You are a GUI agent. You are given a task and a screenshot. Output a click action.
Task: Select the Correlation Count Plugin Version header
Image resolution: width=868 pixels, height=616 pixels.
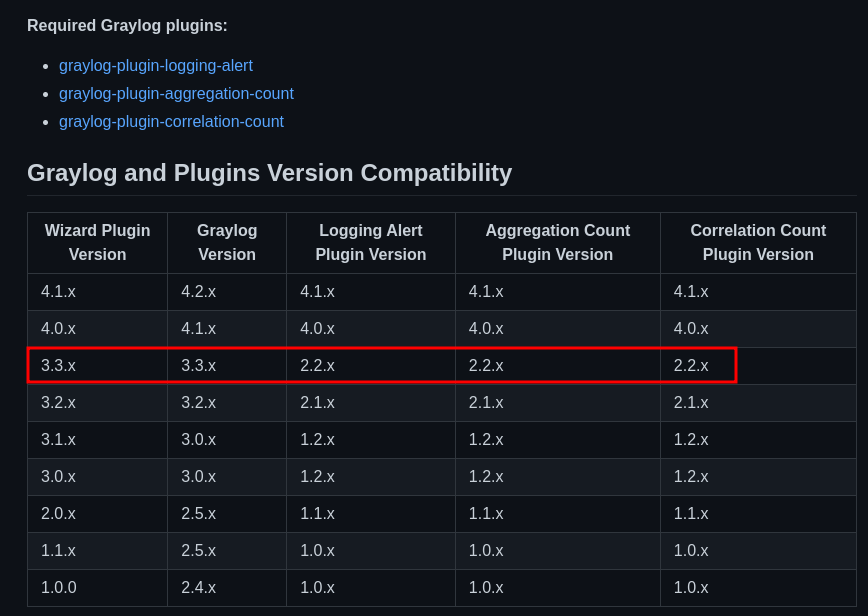pyautogui.click(x=758, y=243)
